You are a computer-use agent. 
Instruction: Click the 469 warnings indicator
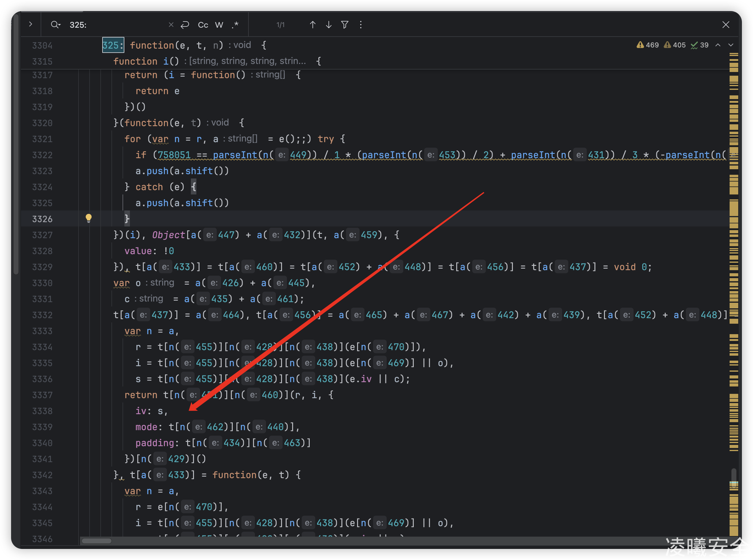647,45
